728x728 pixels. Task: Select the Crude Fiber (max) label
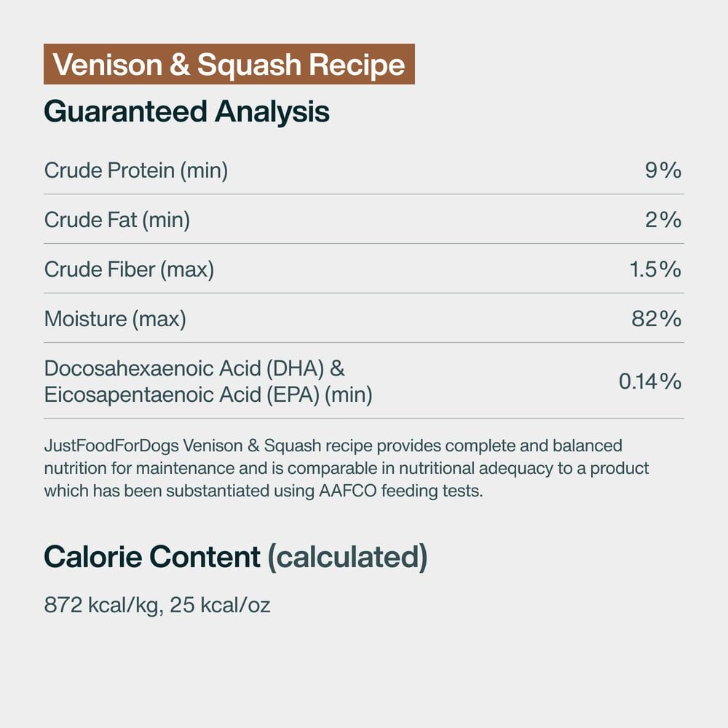point(129,269)
